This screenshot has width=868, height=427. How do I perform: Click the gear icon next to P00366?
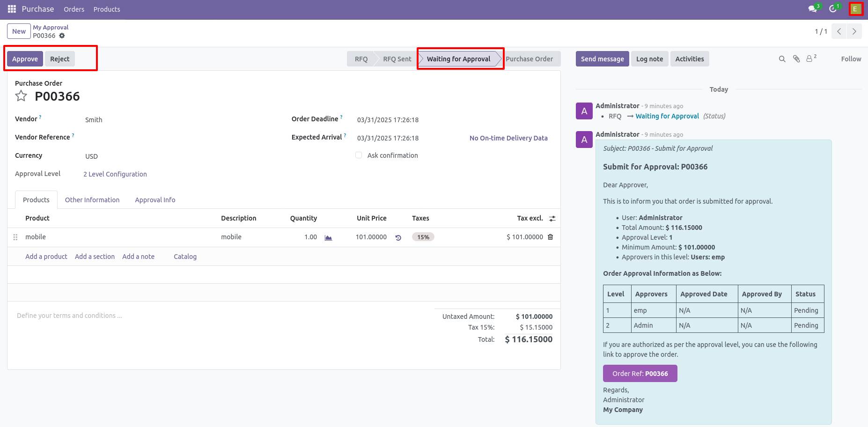click(x=62, y=36)
